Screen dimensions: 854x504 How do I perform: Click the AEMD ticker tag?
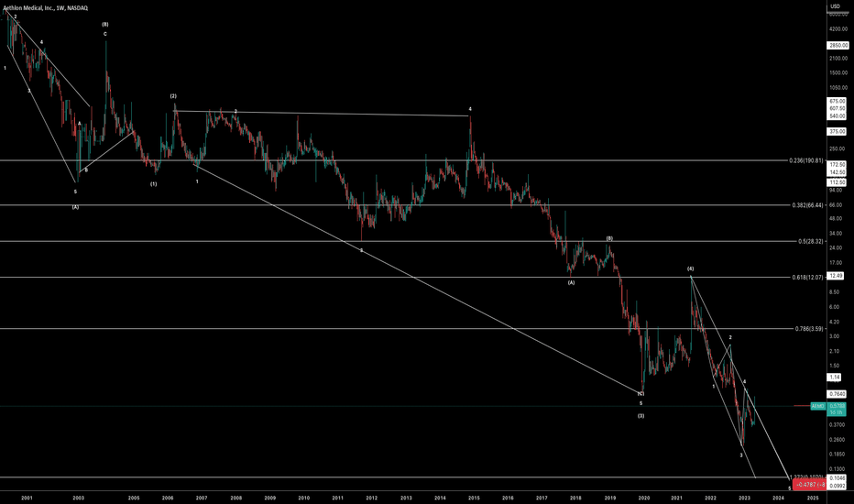[817, 407]
